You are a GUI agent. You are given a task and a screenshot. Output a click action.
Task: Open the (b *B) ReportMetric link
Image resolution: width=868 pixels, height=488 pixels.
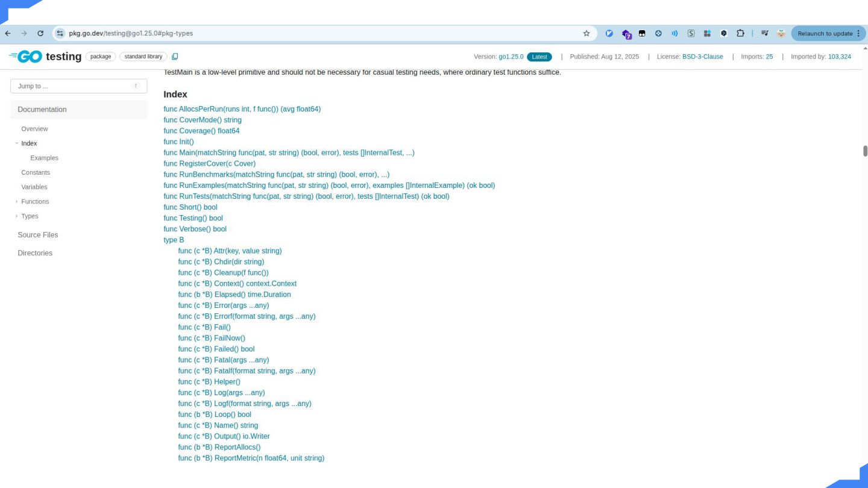tap(251, 458)
